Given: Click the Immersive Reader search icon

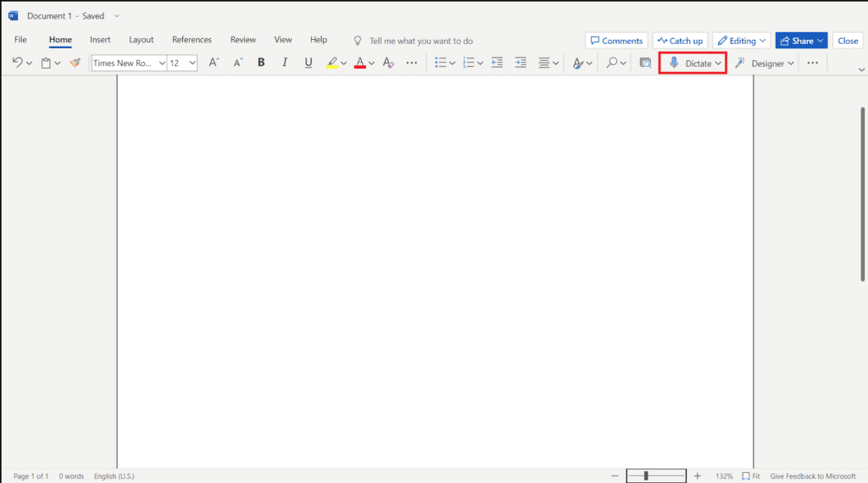Looking at the screenshot, I should [645, 63].
